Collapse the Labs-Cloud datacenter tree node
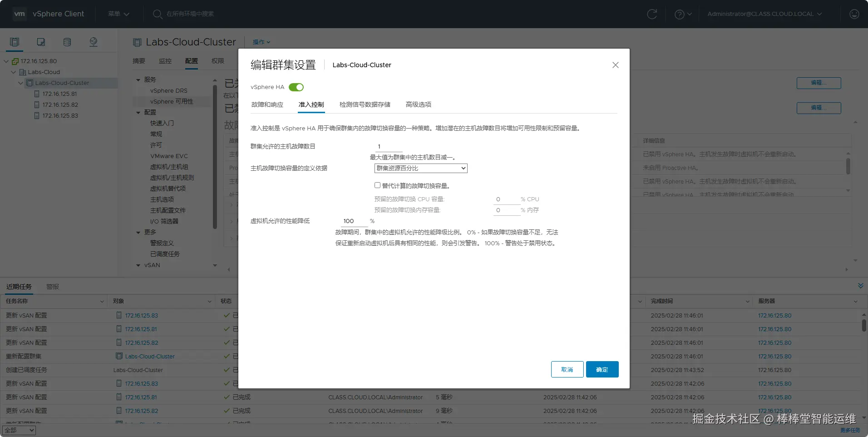Viewport: 868px width, 437px height. pyautogui.click(x=14, y=72)
